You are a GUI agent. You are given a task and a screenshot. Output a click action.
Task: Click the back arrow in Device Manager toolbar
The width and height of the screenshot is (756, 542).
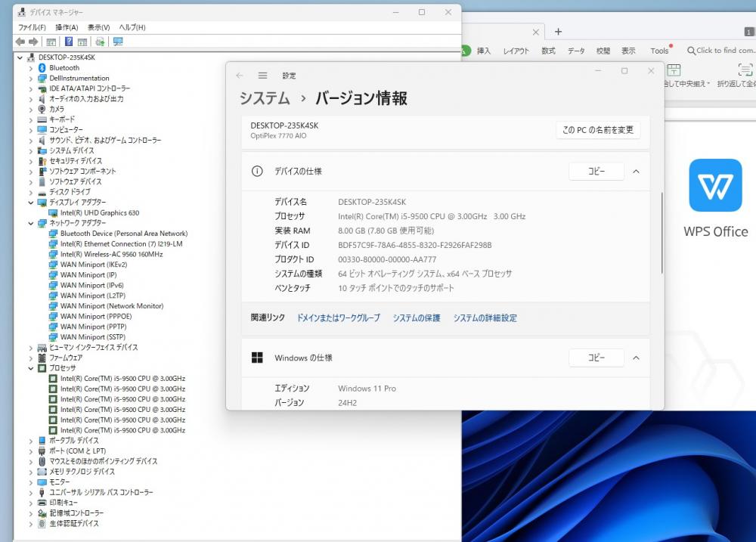click(x=20, y=42)
